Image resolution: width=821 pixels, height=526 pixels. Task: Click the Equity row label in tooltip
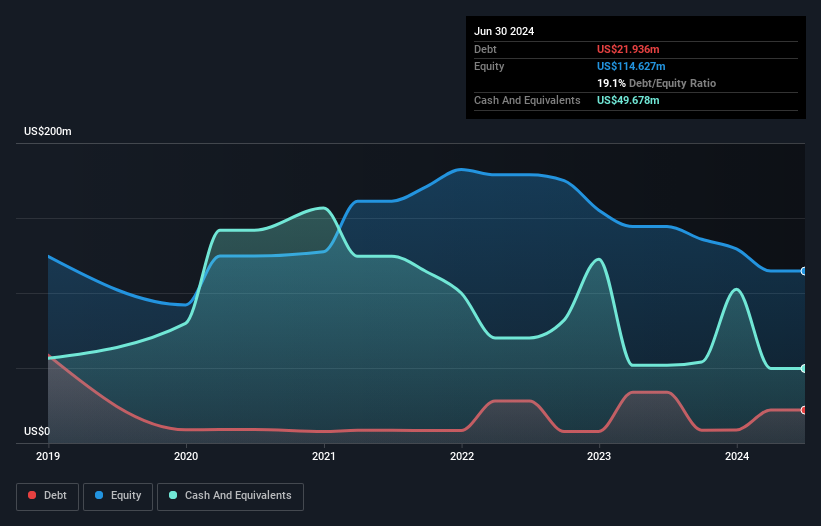[x=489, y=66]
